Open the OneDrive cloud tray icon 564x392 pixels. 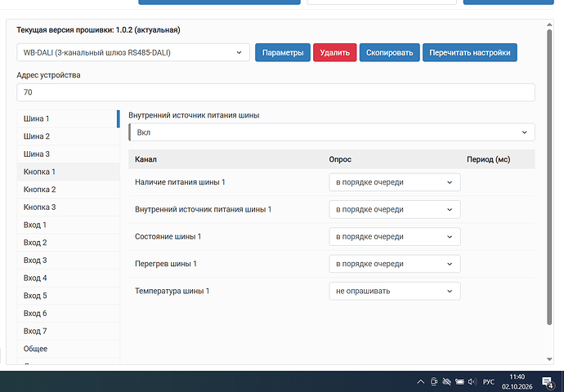[x=447, y=381]
